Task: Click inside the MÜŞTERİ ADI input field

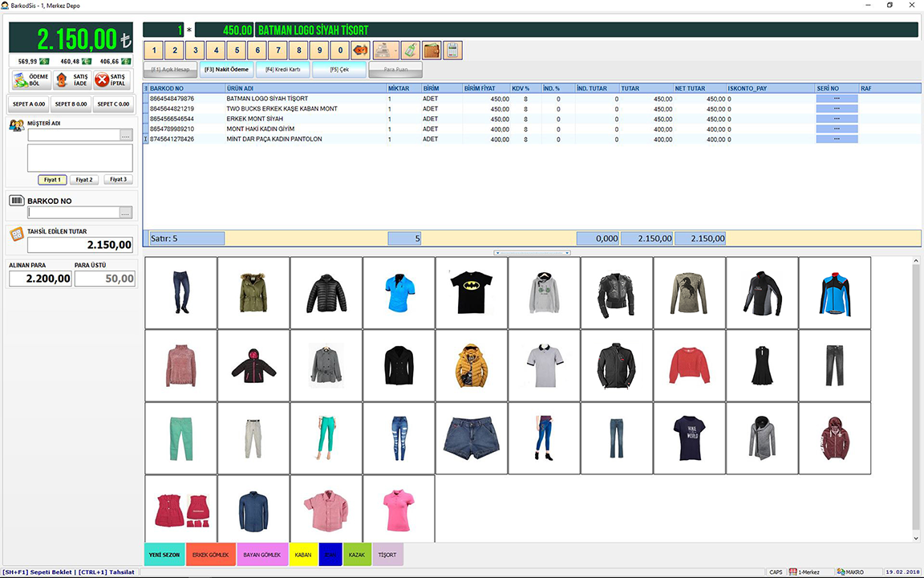Action: click(x=74, y=136)
